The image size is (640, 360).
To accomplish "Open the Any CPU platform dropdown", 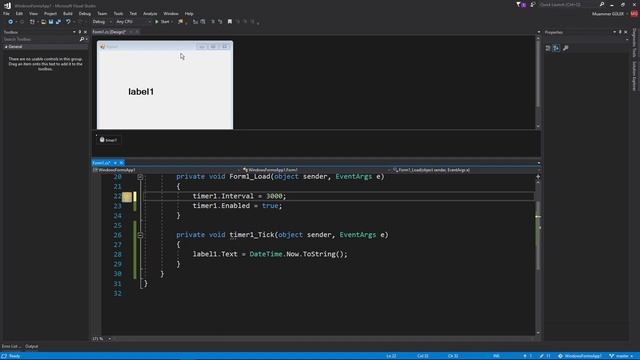I will point(133,22).
